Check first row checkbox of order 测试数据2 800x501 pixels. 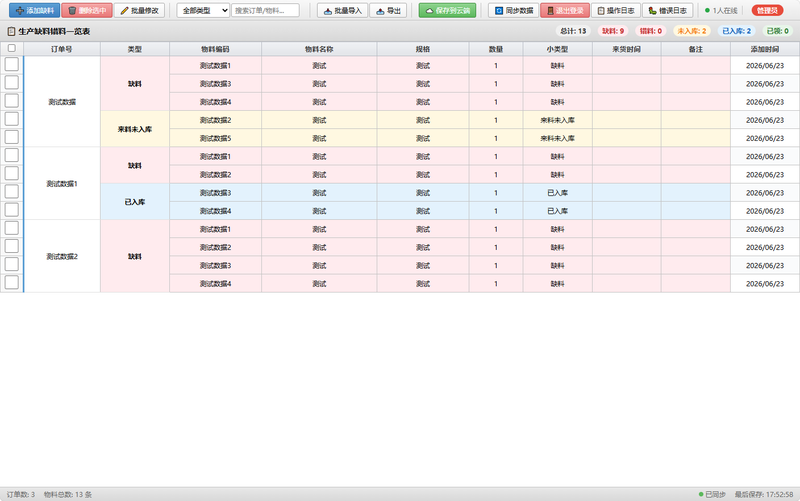(x=12, y=228)
